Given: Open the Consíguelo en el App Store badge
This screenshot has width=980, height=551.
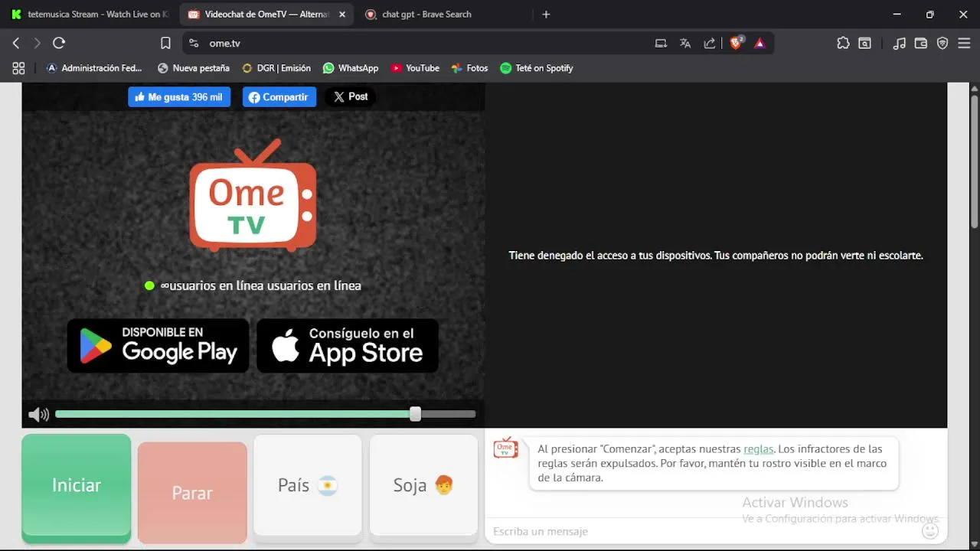Looking at the screenshot, I should click(348, 346).
